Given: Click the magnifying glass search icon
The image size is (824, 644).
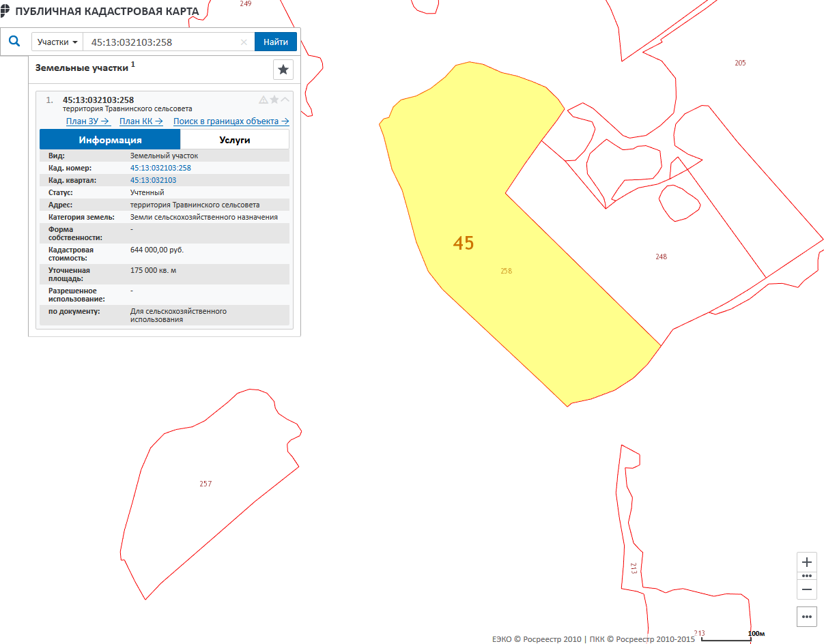Looking at the screenshot, I should (14, 42).
